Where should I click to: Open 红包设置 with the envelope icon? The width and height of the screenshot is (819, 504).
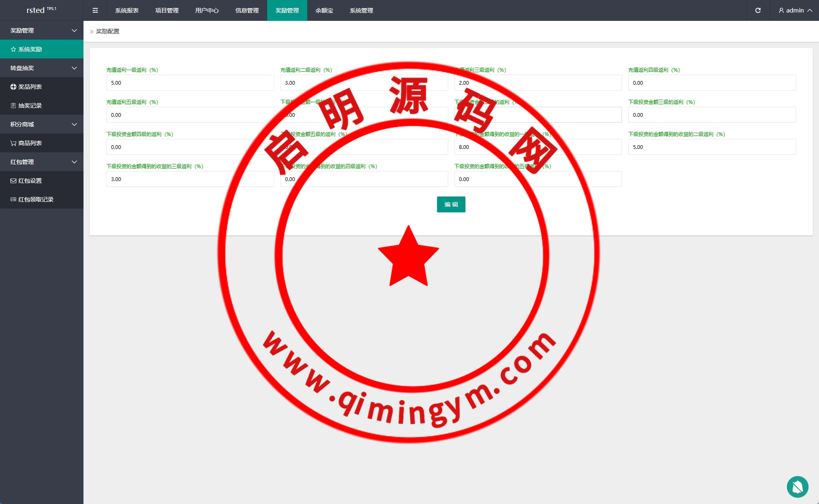pyautogui.click(x=30, y=181)
